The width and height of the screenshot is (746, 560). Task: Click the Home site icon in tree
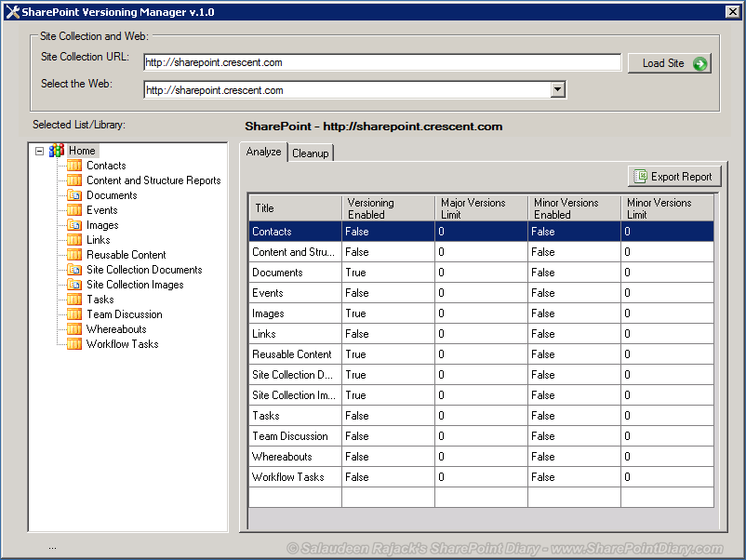click(57, 151)
